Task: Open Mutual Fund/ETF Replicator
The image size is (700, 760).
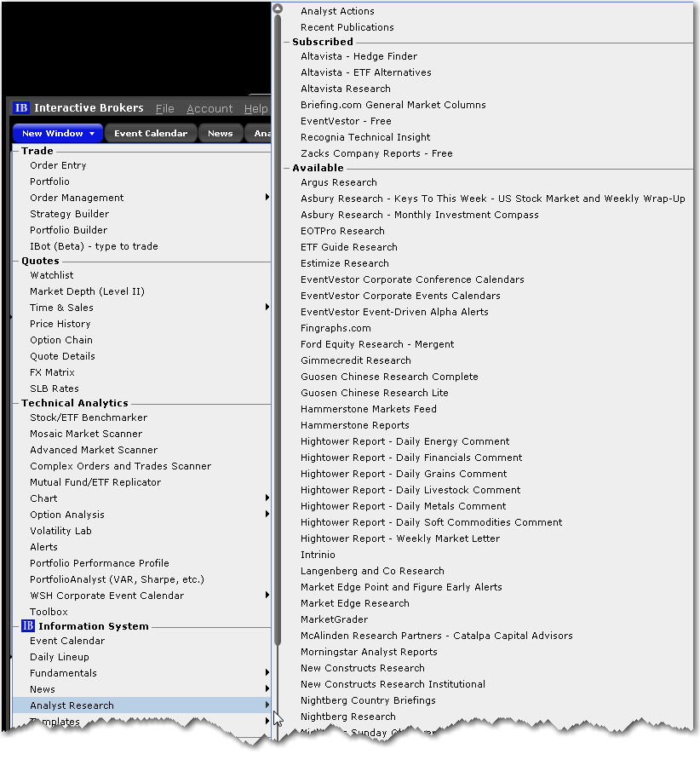Action: click(95, 482)
